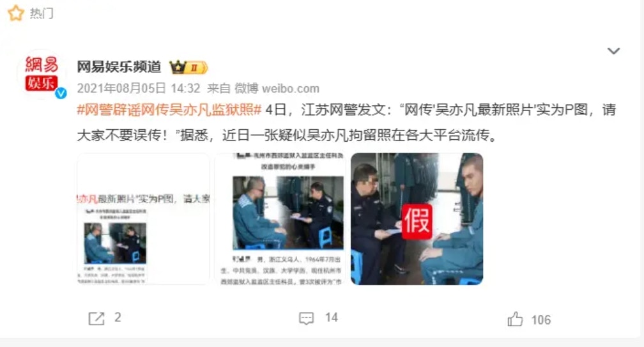The height and width of the screenshot is (347, 644).
Task: Click the repost count 2
Action: pyautogui.click(x=118, y=318)
